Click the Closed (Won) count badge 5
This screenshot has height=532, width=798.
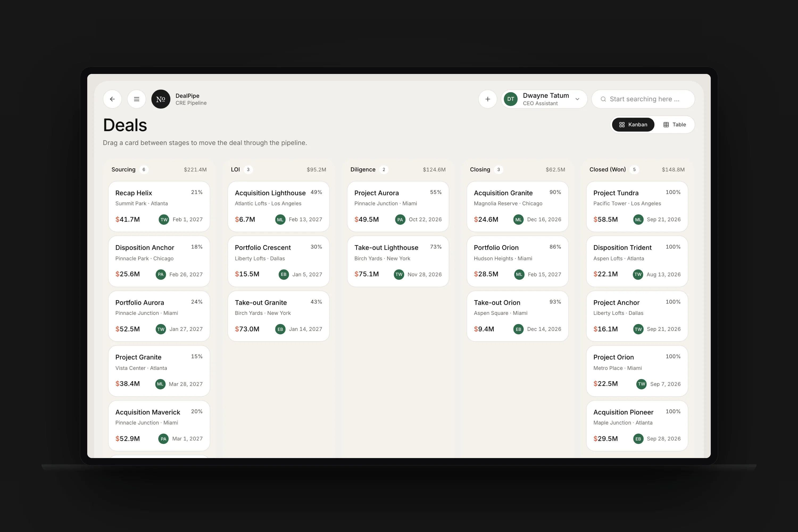[x=634, y=169]
